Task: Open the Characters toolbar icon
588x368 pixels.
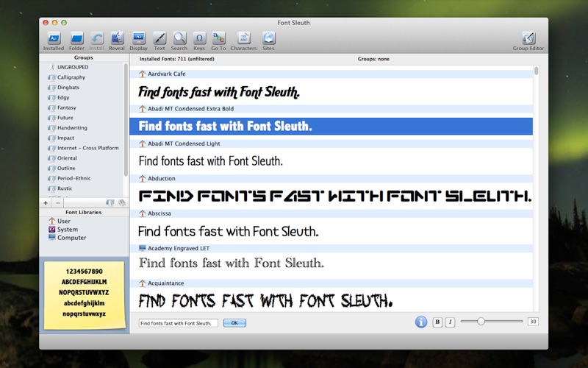Action: click(x=243, y=39)
